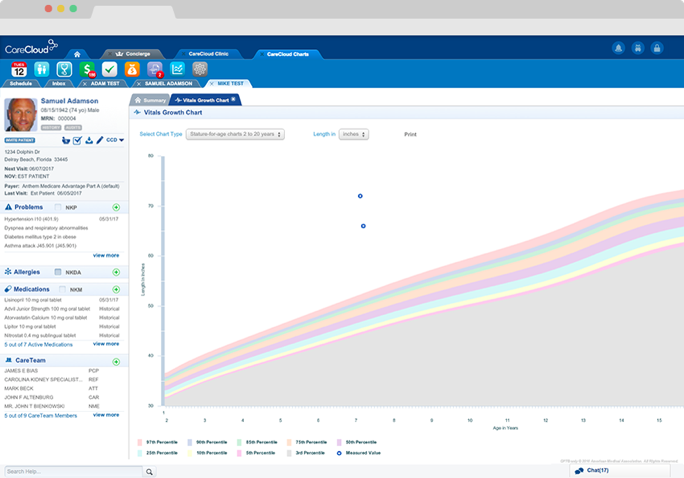
Task: Select the Hypertension I10 (401.9) problem
Action: [62, 219]
